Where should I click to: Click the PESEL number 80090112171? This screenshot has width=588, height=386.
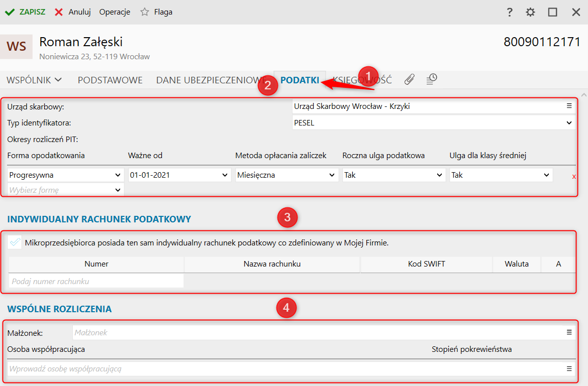(x=542, y=42)
